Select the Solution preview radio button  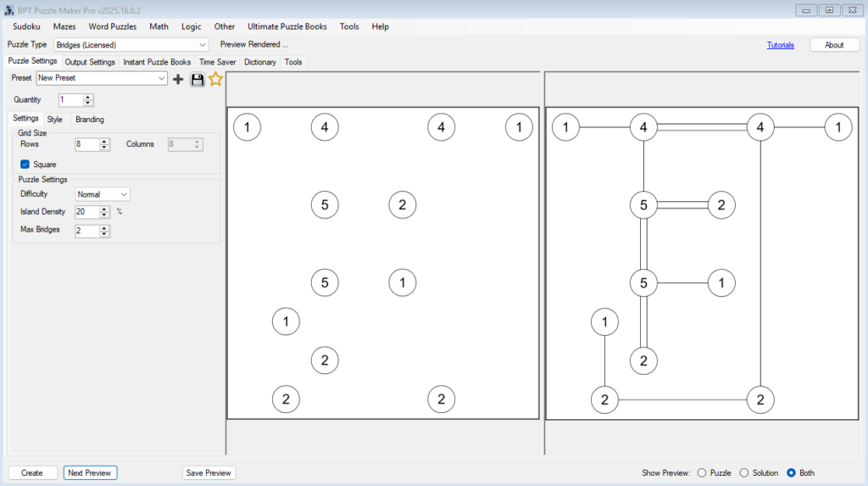point(744,472)
